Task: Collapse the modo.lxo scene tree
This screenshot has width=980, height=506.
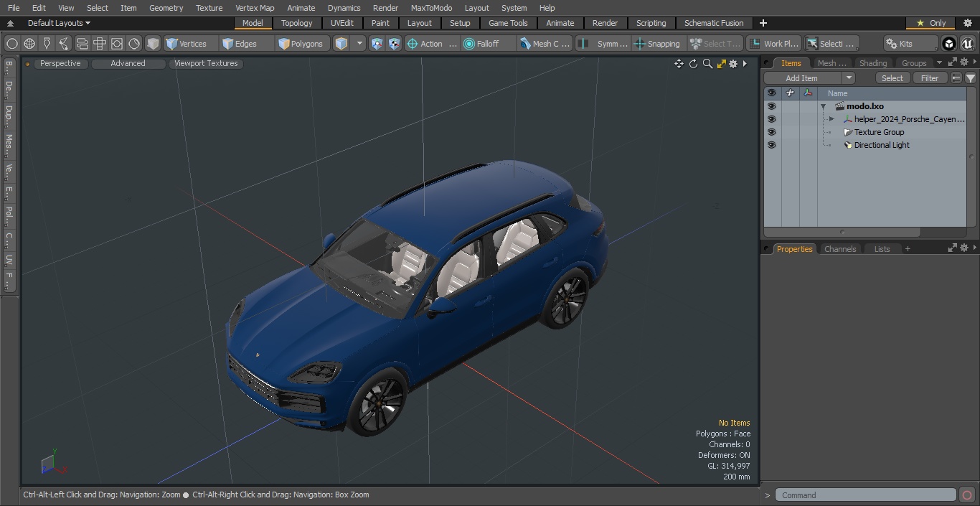Action: click(x=824, y=106)
